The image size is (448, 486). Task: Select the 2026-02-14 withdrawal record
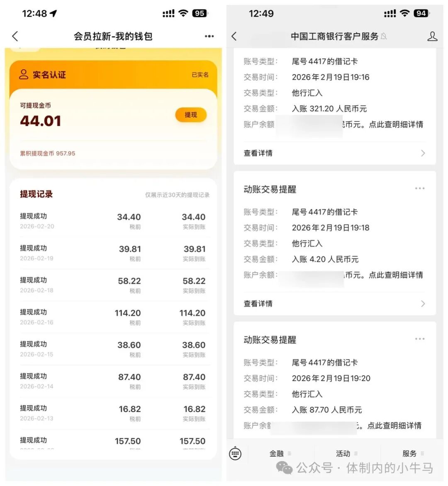tap(113, 381)
